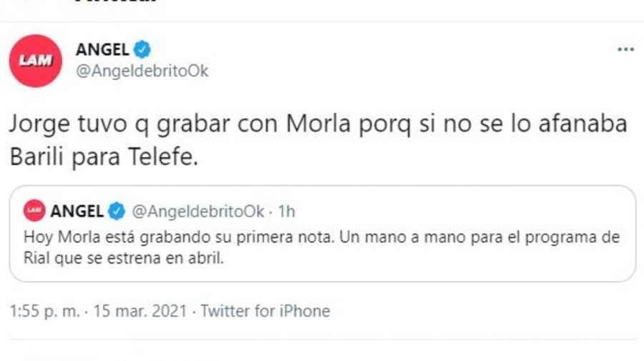The image size is (644, 361).
Task: Click the blue verified badge beside the main ANGEL name
Action: pos(143,49)
